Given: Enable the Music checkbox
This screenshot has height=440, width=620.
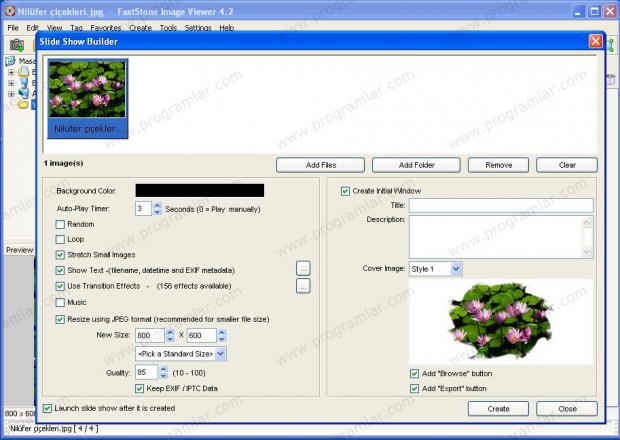Looking at the screenshot, I should [60, 302].
